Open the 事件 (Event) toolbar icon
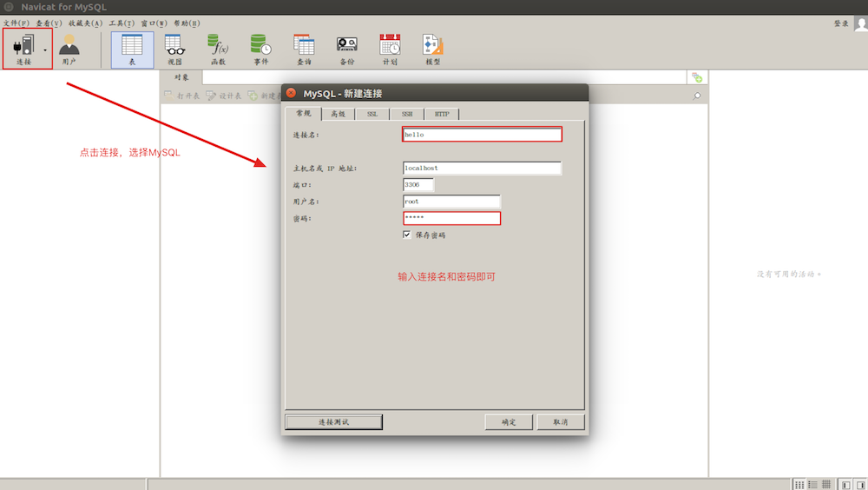 pyautogui.click(x=260, y=48)
